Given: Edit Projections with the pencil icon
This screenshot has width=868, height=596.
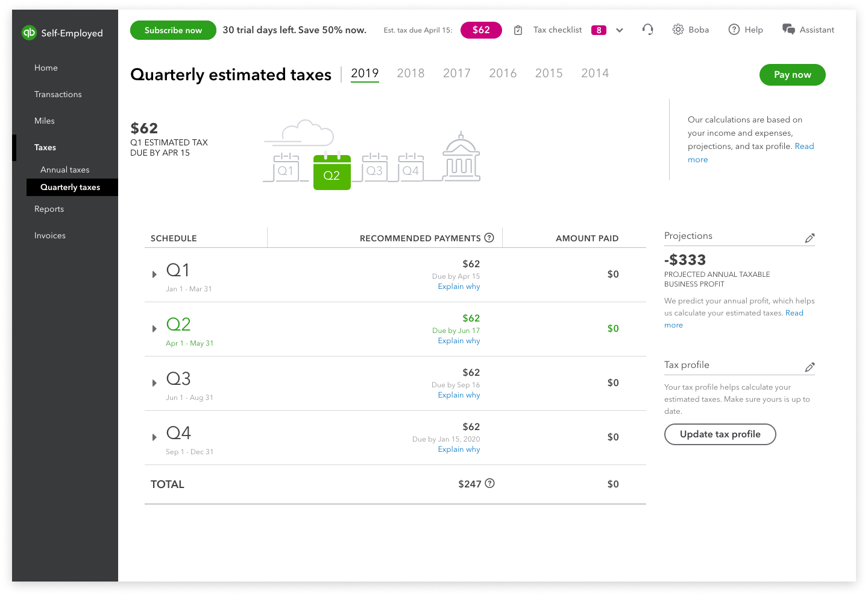Looking at the screenshot, I should click(x=810, y=238).
